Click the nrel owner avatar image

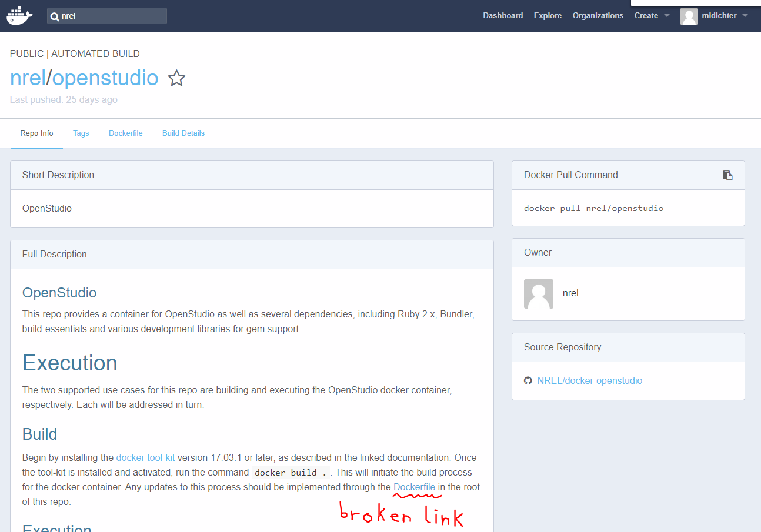[x=538, y=293]
